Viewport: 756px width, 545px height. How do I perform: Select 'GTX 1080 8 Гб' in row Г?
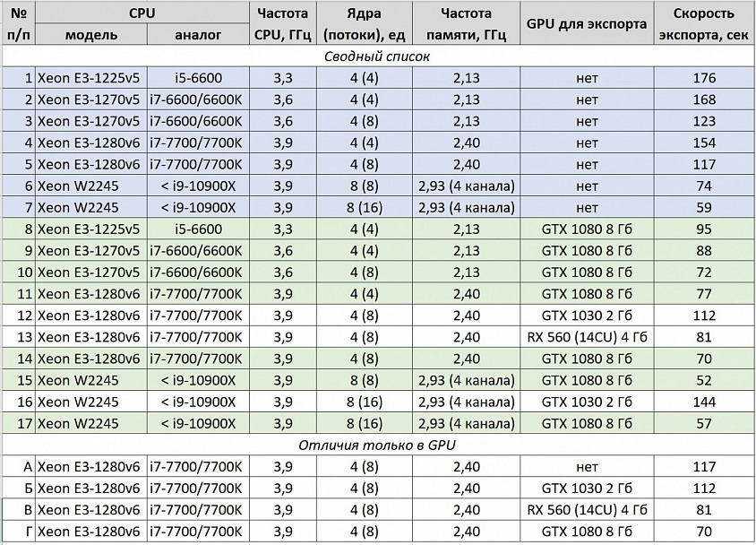pos(587,532)
